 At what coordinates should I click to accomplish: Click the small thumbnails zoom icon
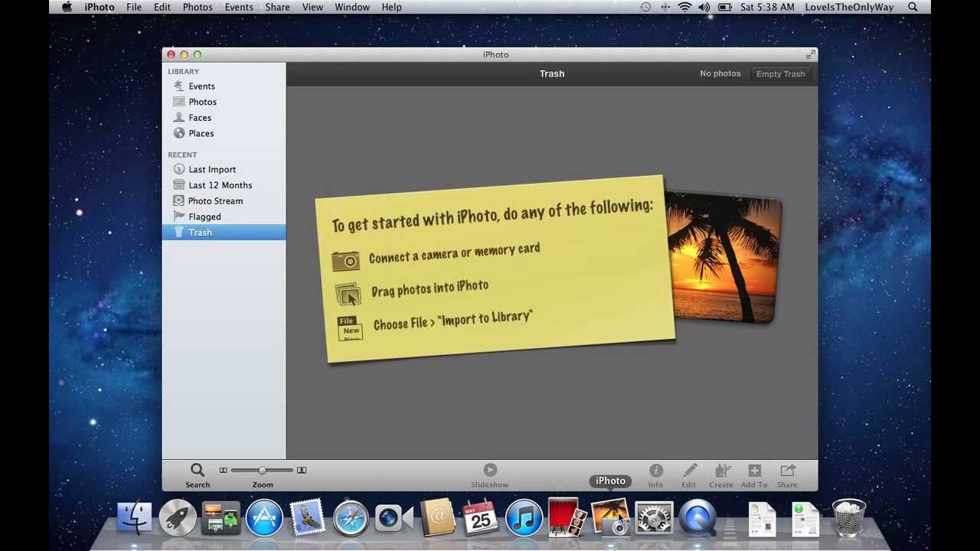[x=223, y=470]
